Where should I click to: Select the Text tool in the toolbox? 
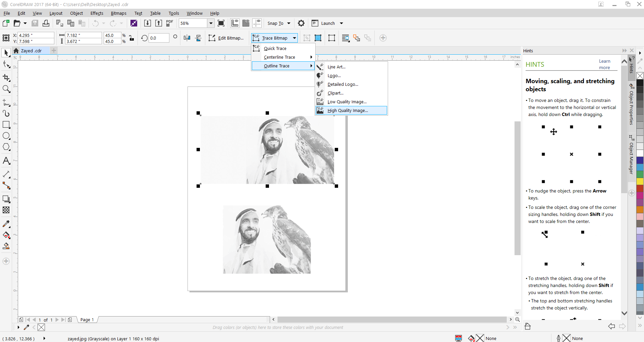point(6,161)
